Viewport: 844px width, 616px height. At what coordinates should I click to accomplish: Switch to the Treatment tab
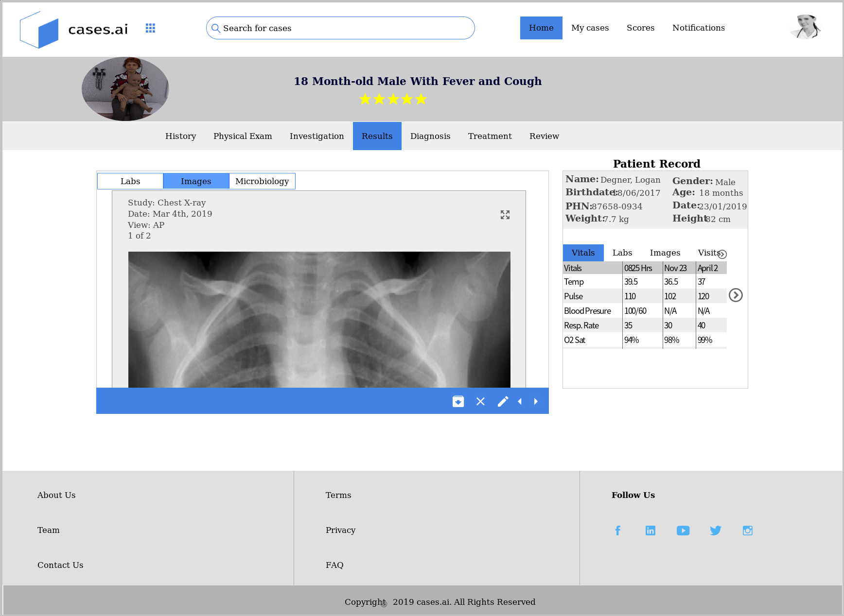tap(490, 136)
